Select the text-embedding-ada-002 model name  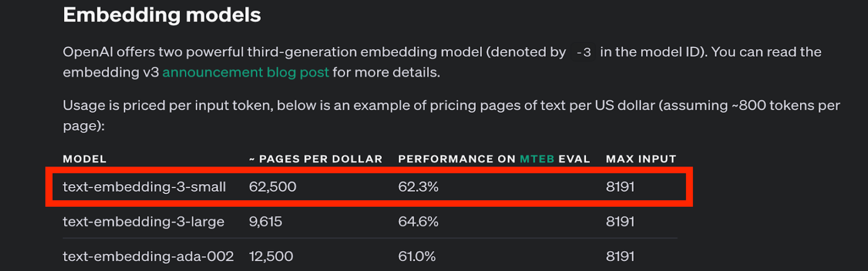click(148, 256)
